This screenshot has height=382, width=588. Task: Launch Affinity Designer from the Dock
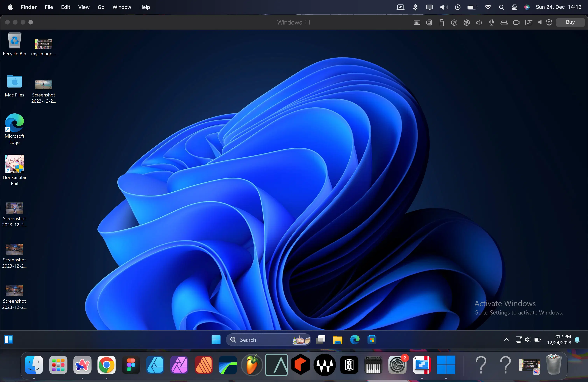155,365
